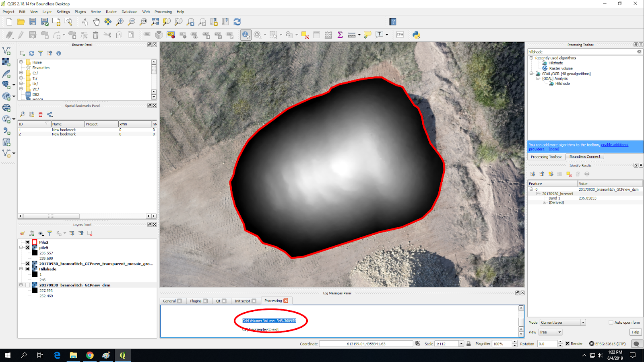644x362 pixels.
Task: Toggle the Render checkbox in status bar
Action: click(568, 343)
